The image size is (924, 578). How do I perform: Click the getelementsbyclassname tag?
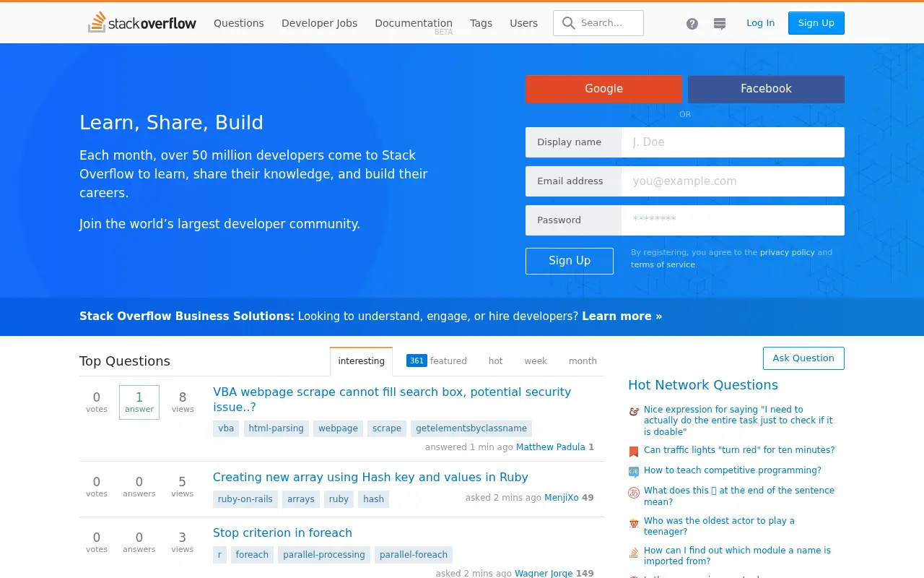point(471,428)
